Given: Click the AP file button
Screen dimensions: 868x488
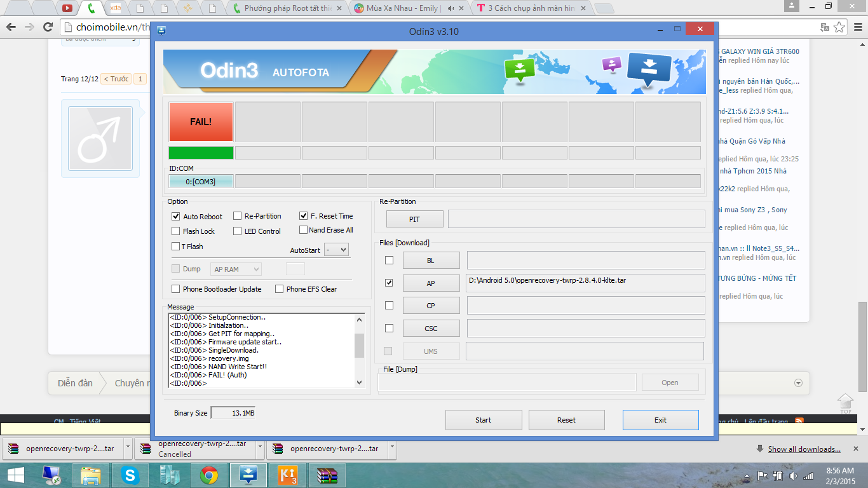Looking at the screenshot, I should point(431,283).
